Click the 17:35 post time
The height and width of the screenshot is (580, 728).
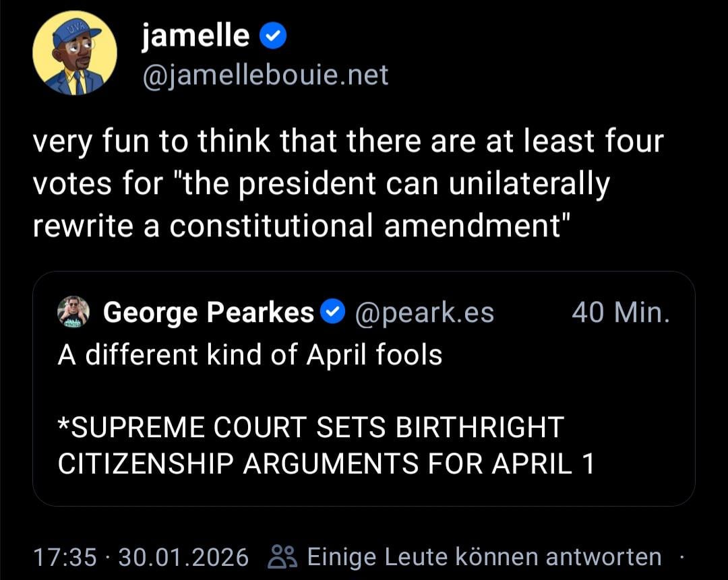tap(65, 557)
